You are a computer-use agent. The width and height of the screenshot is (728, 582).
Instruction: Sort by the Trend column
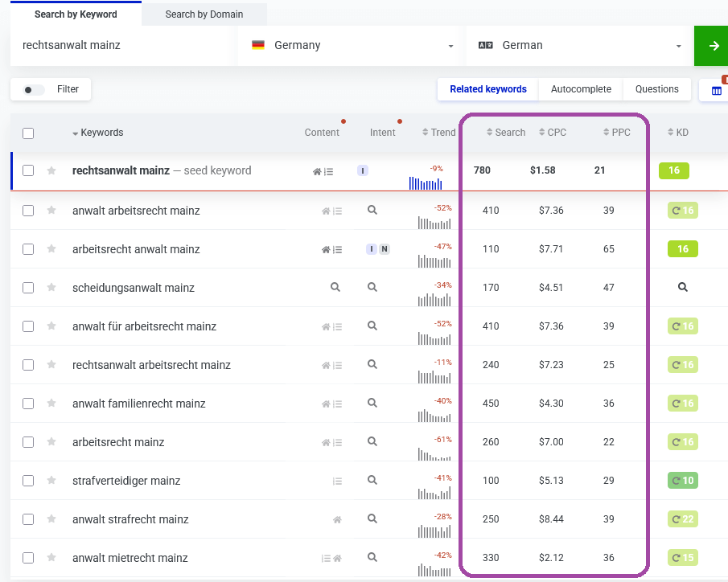tap(438, 133)
